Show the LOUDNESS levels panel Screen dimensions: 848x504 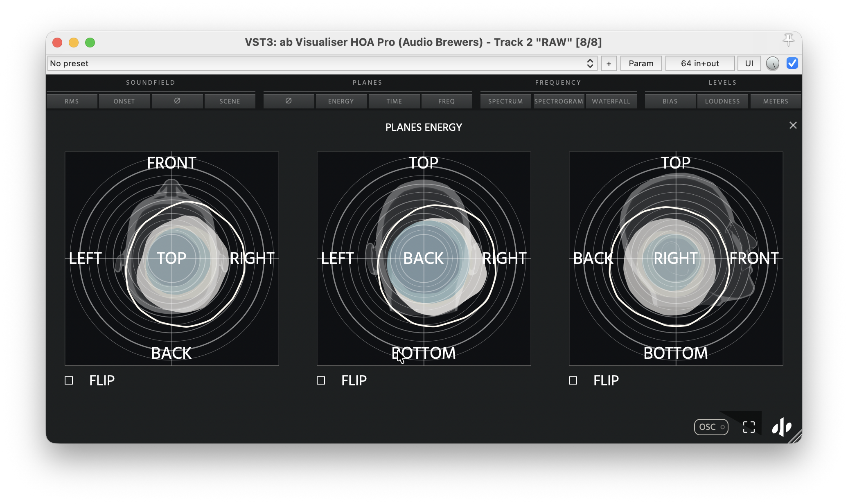722,101
